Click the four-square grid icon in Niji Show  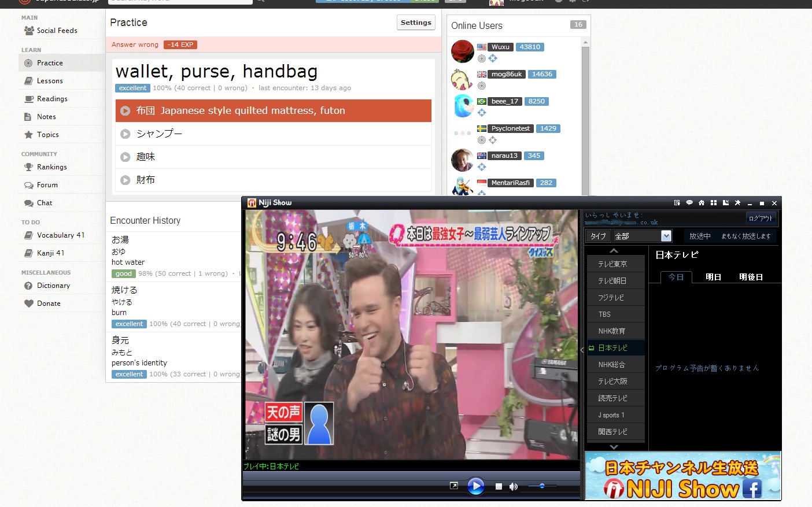(x=714, y=203)
